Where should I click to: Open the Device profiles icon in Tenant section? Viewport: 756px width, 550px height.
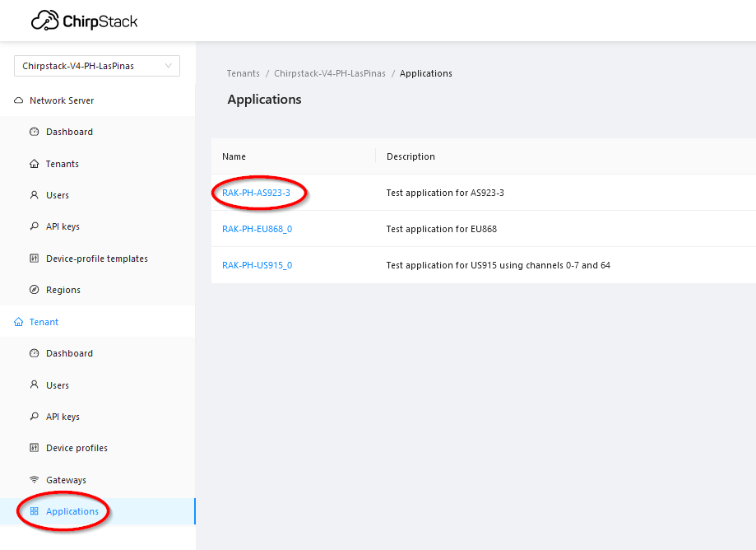click(35, 448)
